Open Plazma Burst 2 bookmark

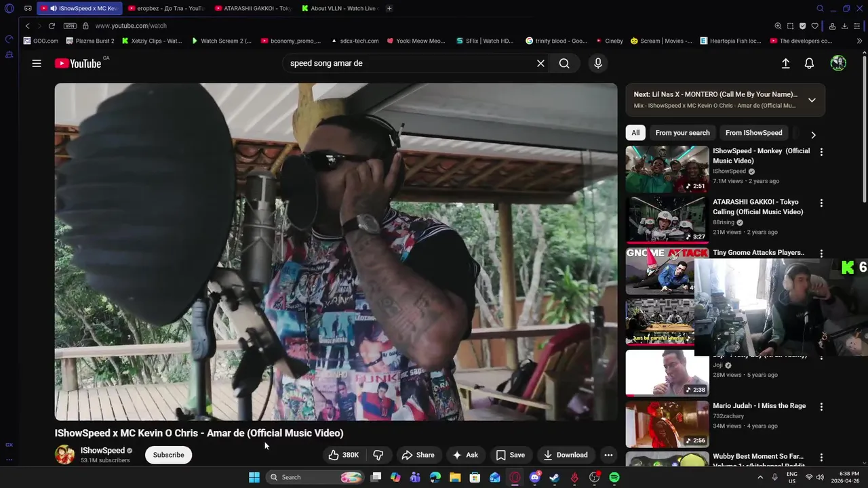90,41
